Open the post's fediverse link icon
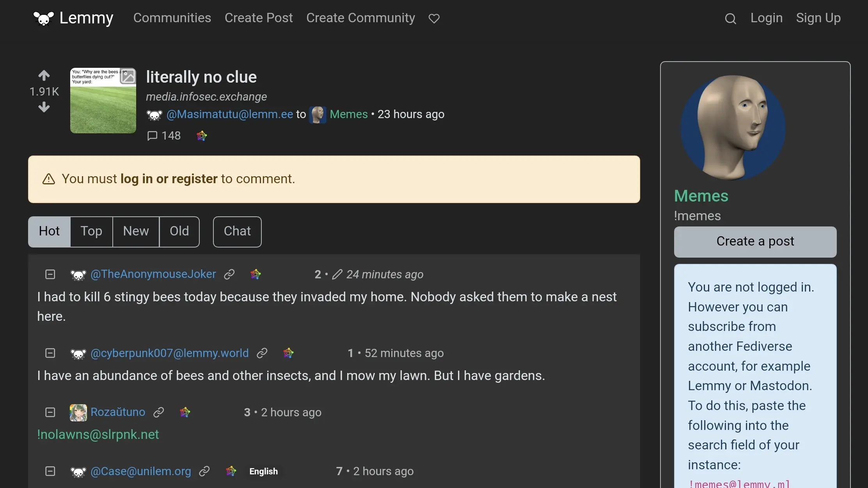Screen dimensions: 868x488 [x=202, y=136]
